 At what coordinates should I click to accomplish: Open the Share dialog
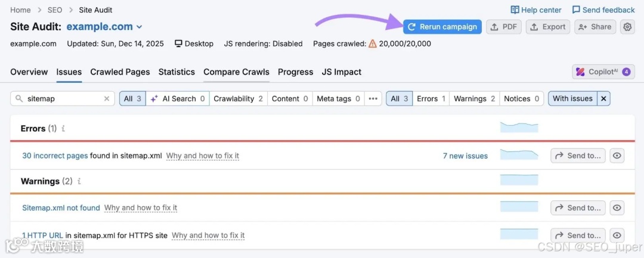click(x=595, y=27)
